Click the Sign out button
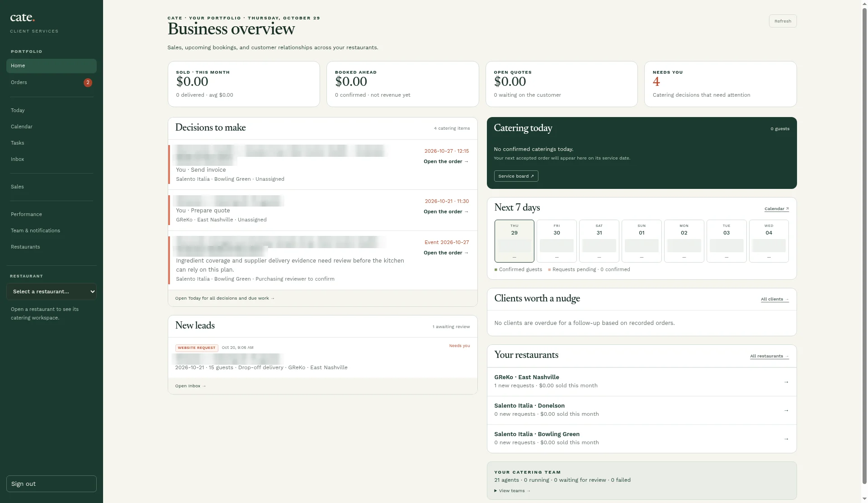The height and width of the screenshot is (503, 868). point(52,484)
